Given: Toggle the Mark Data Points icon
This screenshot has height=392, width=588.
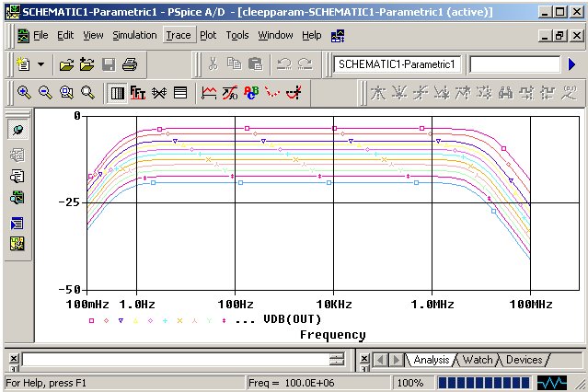Looking at the screenshot, I should (x=272, y=93).
